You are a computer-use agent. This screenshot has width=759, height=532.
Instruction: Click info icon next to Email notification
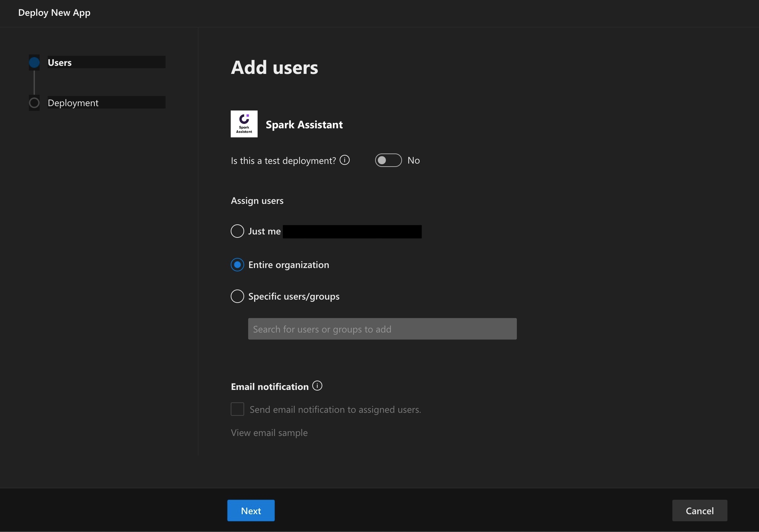pos(317,386)
